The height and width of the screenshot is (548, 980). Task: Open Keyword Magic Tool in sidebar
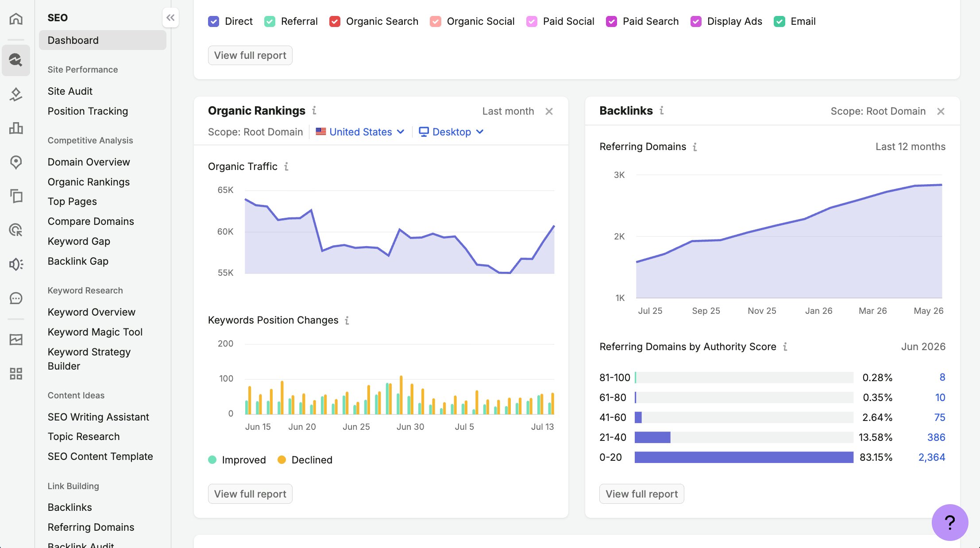[95, 332]
